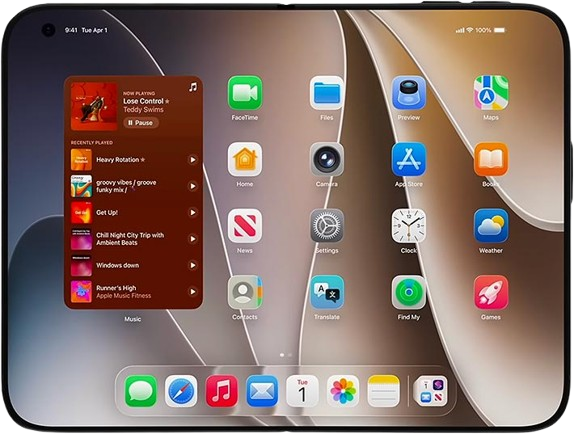574x434 pixels.
Task: Launch the Translate app
Action: point(327,293)
